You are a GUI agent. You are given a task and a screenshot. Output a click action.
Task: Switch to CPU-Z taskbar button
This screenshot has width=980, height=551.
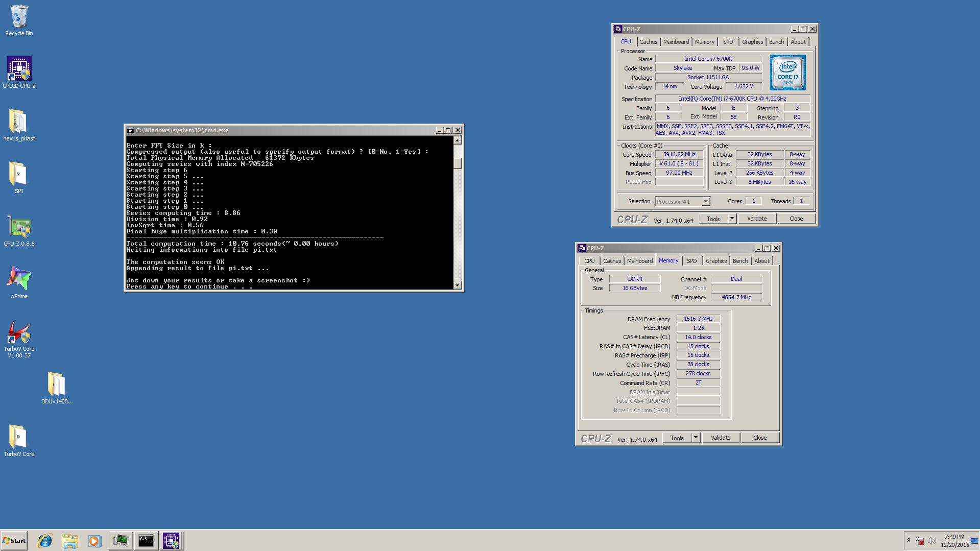(171, 541)
